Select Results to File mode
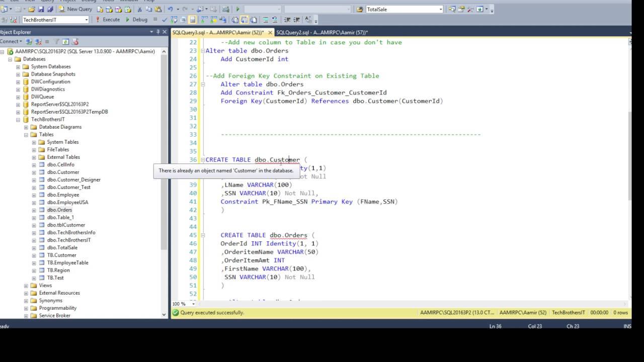Viewport: 644px width, 362px height. tap(254, 20)
